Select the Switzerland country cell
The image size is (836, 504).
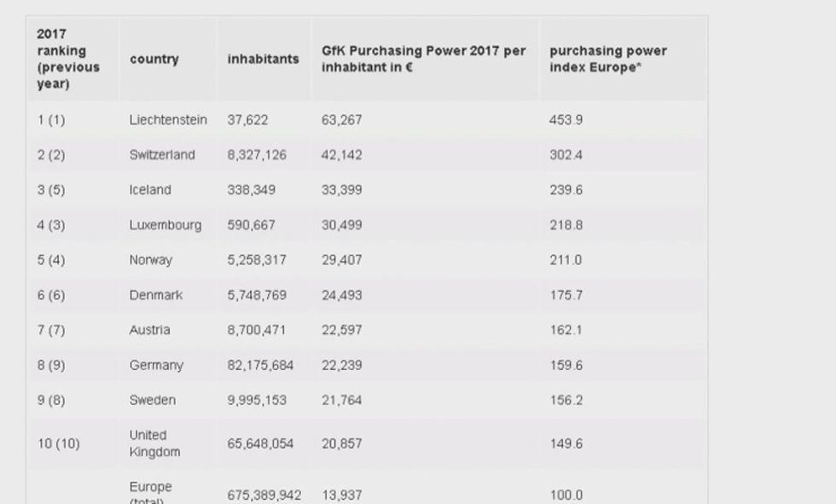pos(162,155)
